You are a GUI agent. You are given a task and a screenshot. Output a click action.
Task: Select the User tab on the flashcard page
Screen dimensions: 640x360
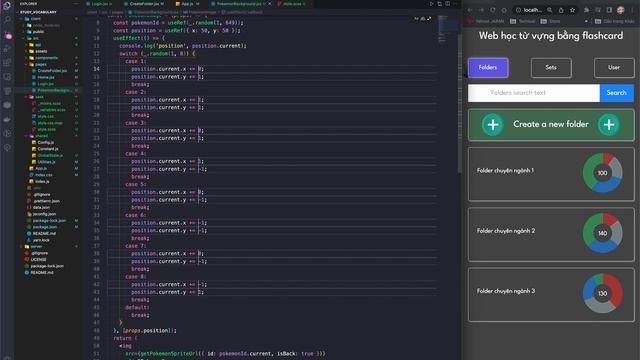pos(614,67)
